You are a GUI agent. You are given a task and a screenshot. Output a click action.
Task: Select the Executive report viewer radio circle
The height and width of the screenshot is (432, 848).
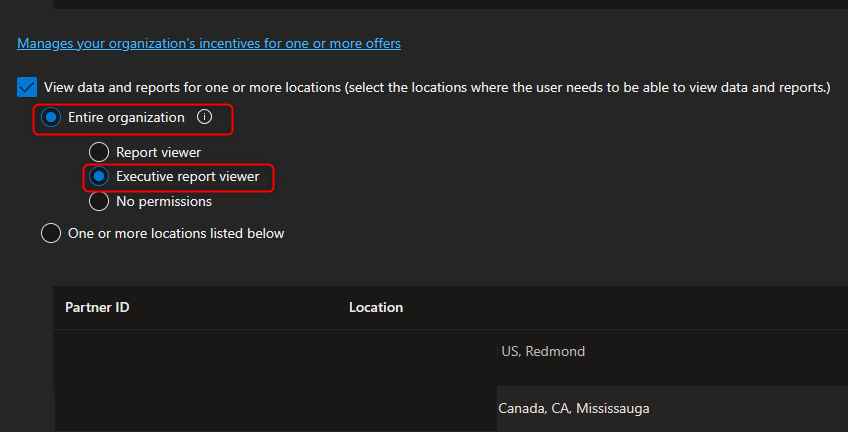pos(98,177)
